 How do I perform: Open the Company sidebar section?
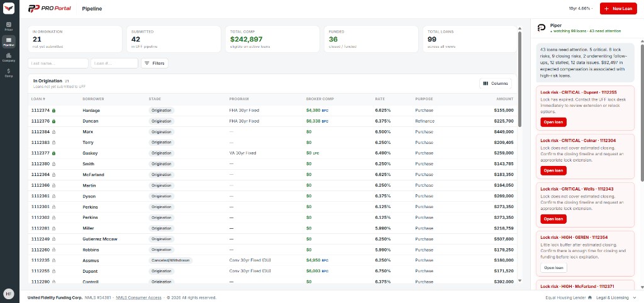(x=9, y=57)
